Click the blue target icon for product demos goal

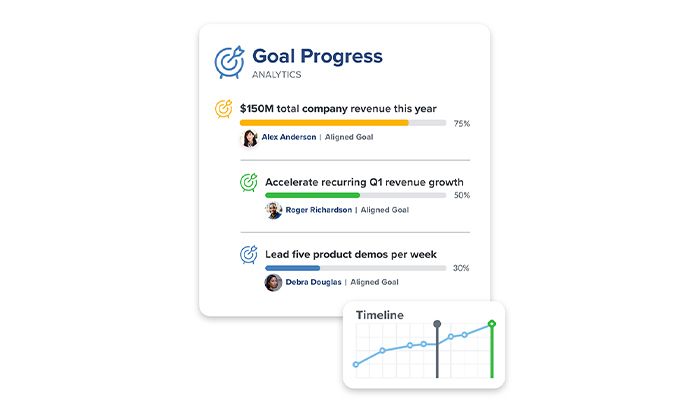[x=249, y=255]
